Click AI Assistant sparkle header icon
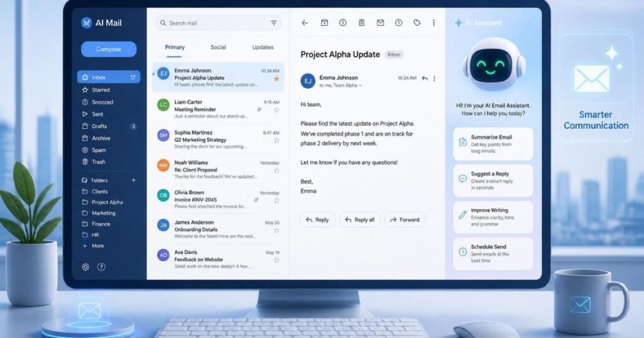 458,23
